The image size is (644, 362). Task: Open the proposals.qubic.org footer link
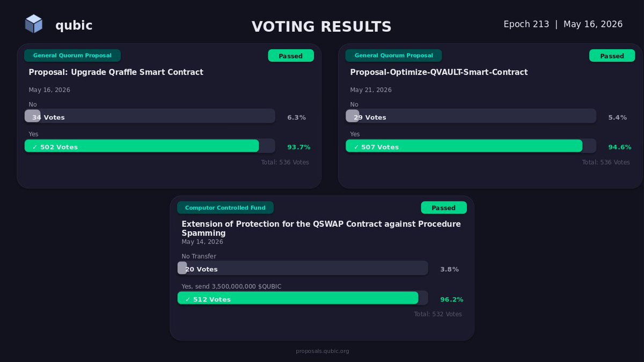click(x=323, y=351)
